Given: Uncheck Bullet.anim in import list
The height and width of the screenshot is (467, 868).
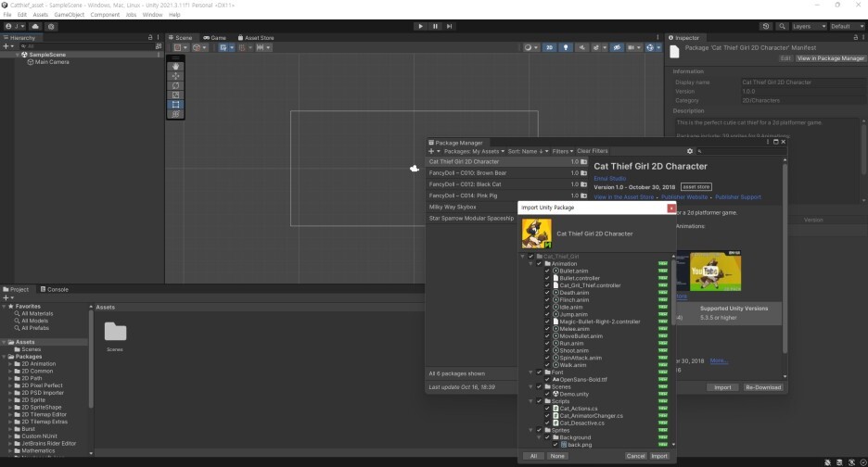Looking at the screenshot, I should 547,271.
